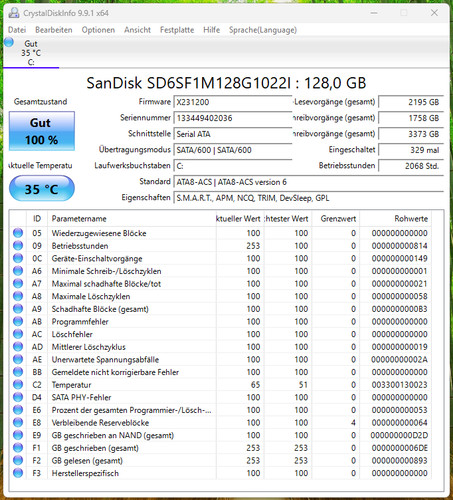The width and height of the screenshot is (453, 500).
Task: Click status orb of Programmfehler row
Action: tap(18, 322)
